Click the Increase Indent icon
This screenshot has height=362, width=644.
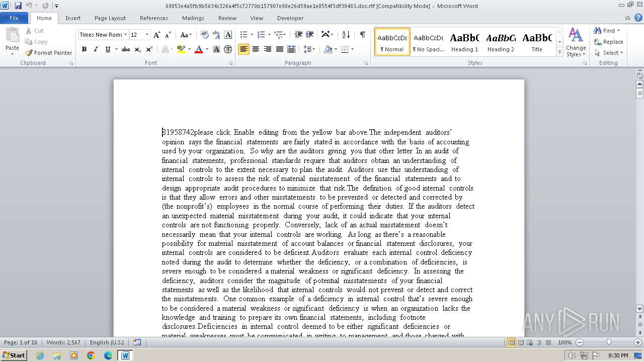click(309, 35)
